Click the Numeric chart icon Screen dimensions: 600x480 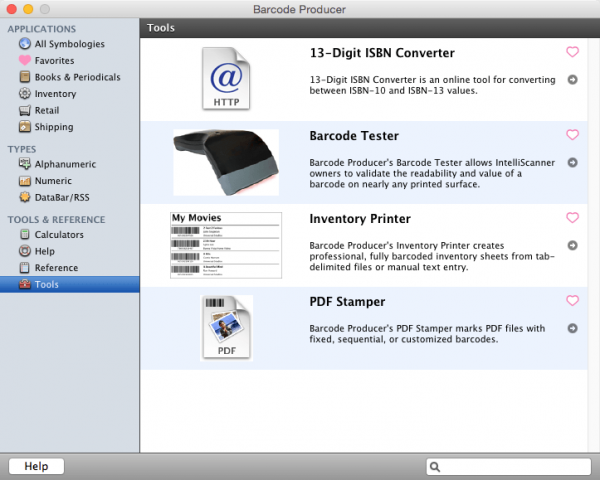click(25, 181)
